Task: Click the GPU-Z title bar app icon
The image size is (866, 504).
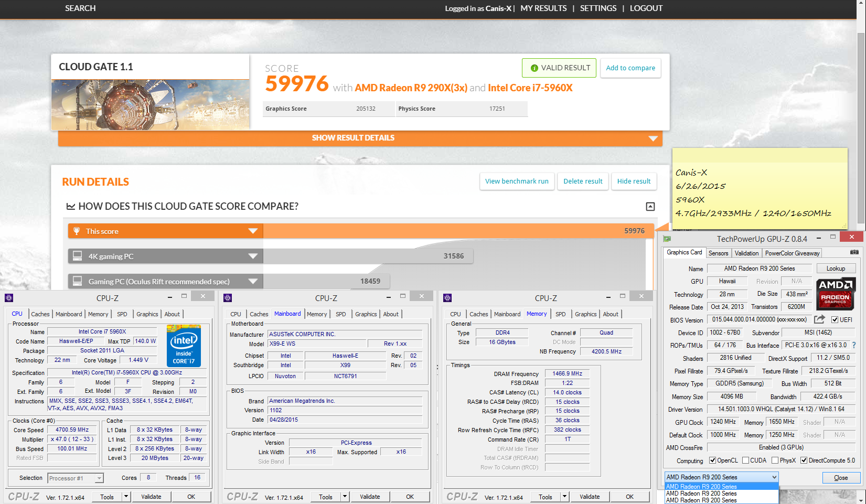Action: coord(667,239)
